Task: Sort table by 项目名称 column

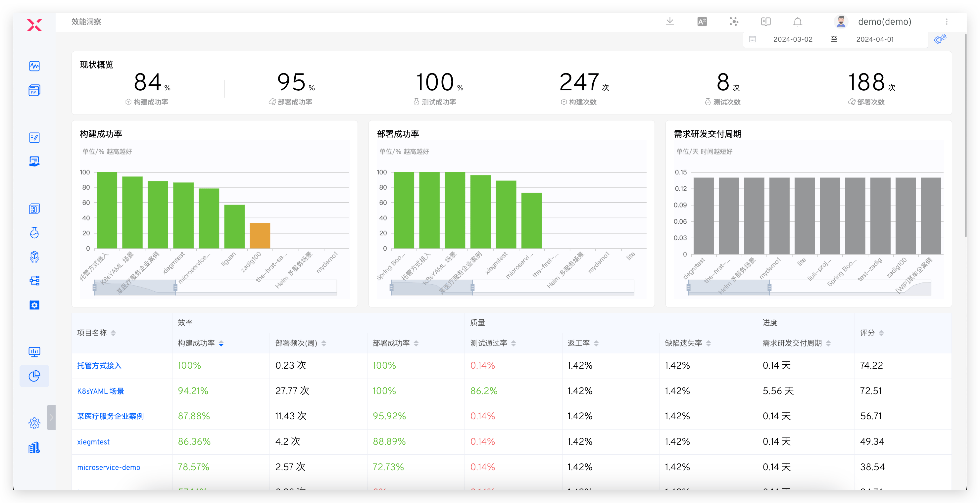Action: point(113,333)
